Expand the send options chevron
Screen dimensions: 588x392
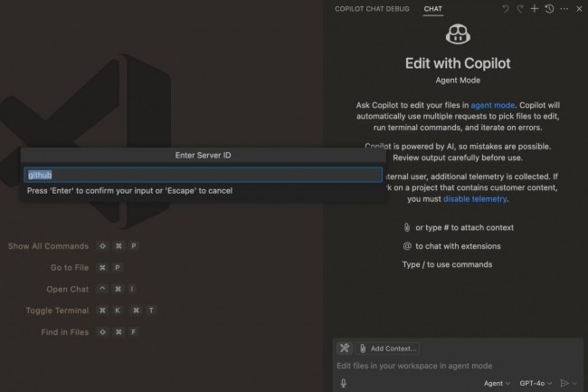(574, 383)
